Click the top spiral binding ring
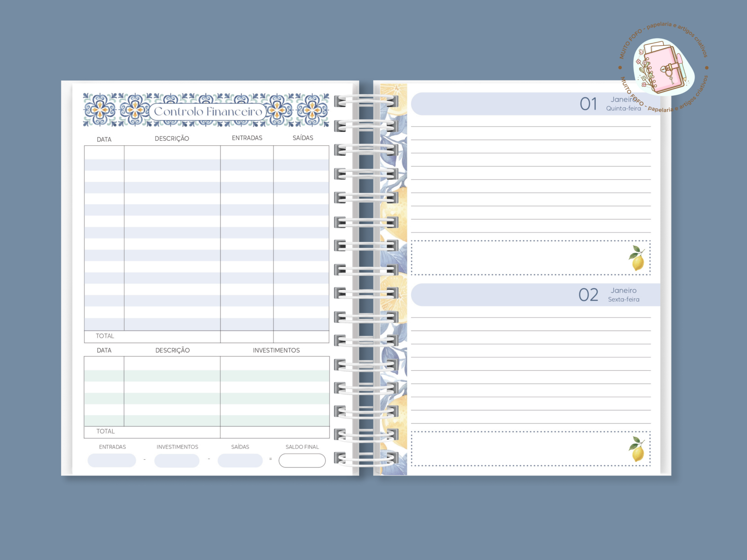 click(366, 102)
